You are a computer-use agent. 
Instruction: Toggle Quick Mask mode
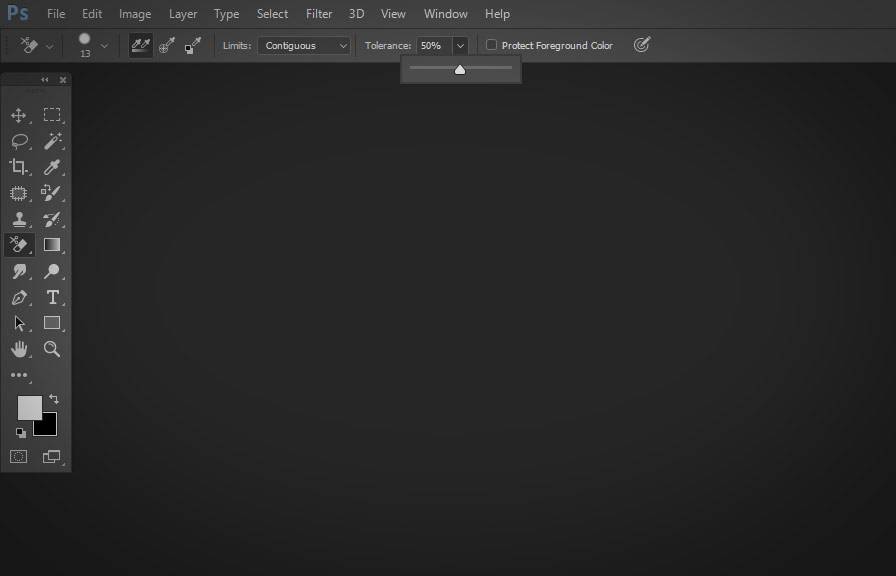[x=18, y=457]
